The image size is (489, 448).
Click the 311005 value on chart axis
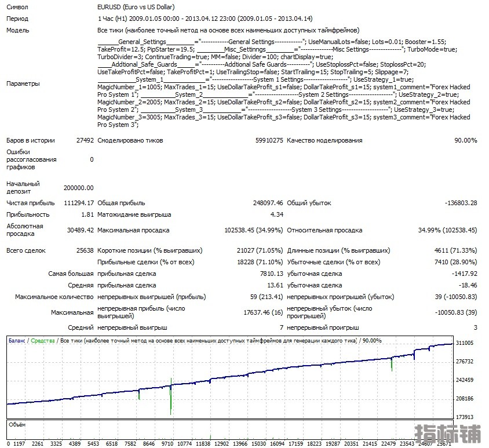[465, 343]
